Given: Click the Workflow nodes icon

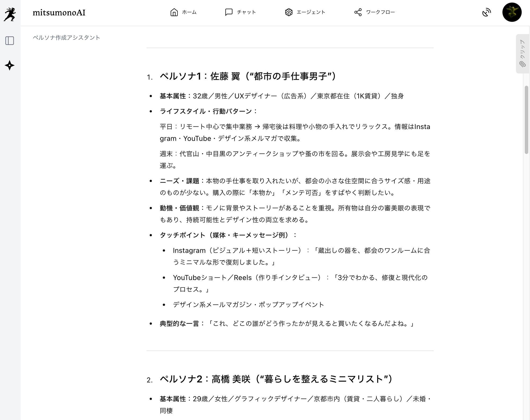Looking at the screenshot, I should tap(358, 12).
